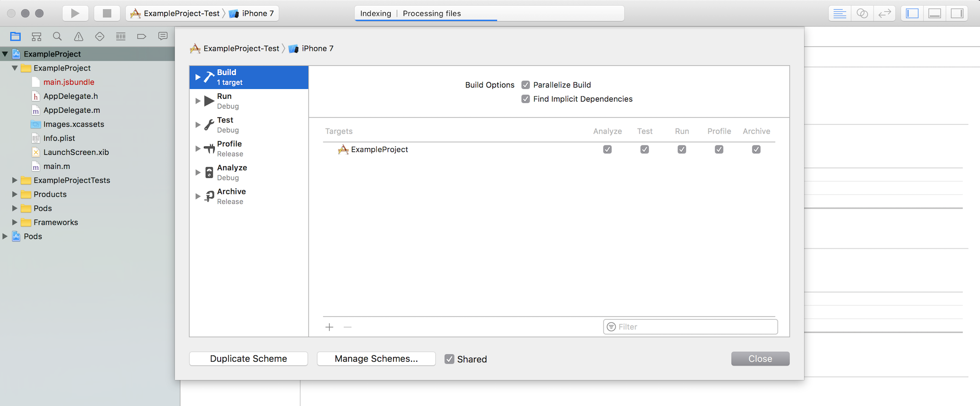This screenshot has height=406, width=980.
Task: Click the remove target minus button
Action: click(348, 327)
